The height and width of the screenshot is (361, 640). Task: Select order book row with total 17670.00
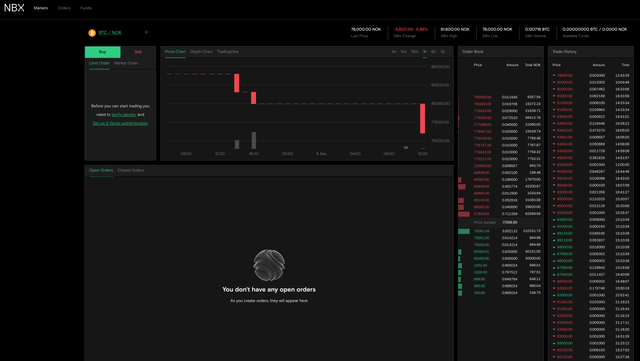tap(501, 180)
